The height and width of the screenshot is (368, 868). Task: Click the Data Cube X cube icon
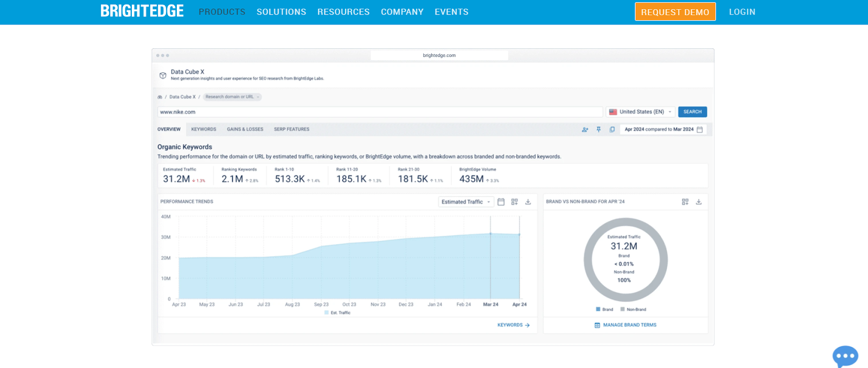tap(163, 75)
